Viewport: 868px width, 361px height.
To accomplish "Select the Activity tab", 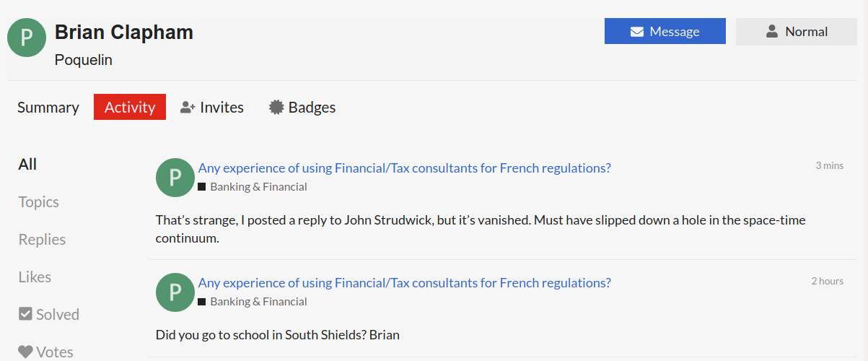I will (130, 108).
